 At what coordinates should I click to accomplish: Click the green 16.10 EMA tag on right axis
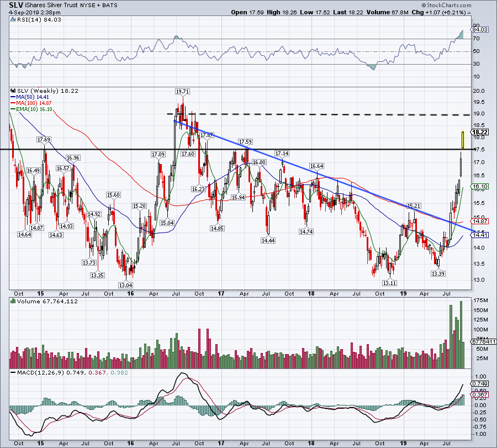[x=479, y=186]
